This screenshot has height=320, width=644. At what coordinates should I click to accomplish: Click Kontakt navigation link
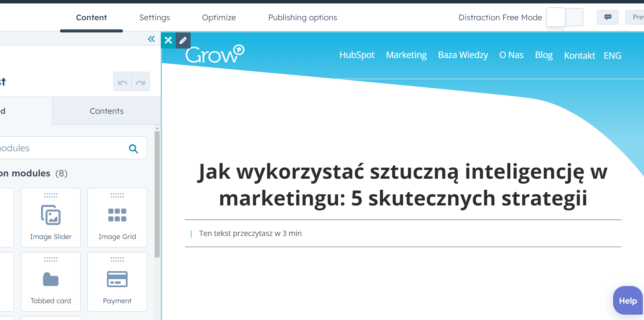pyautogui.click(x=579, y=56)
